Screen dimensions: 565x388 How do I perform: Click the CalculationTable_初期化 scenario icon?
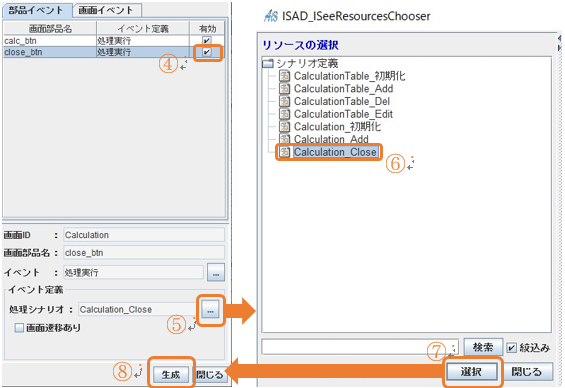(285, 76)
